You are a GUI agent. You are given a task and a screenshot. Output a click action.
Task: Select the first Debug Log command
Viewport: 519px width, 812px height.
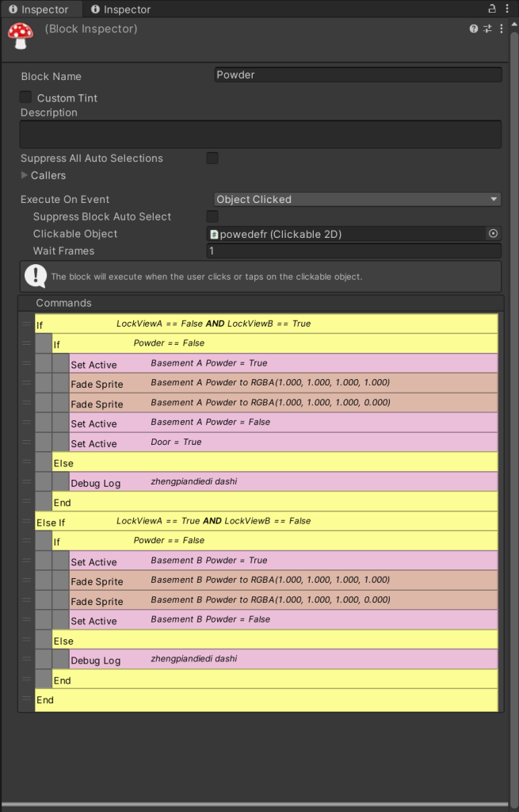tap(284, 481)
